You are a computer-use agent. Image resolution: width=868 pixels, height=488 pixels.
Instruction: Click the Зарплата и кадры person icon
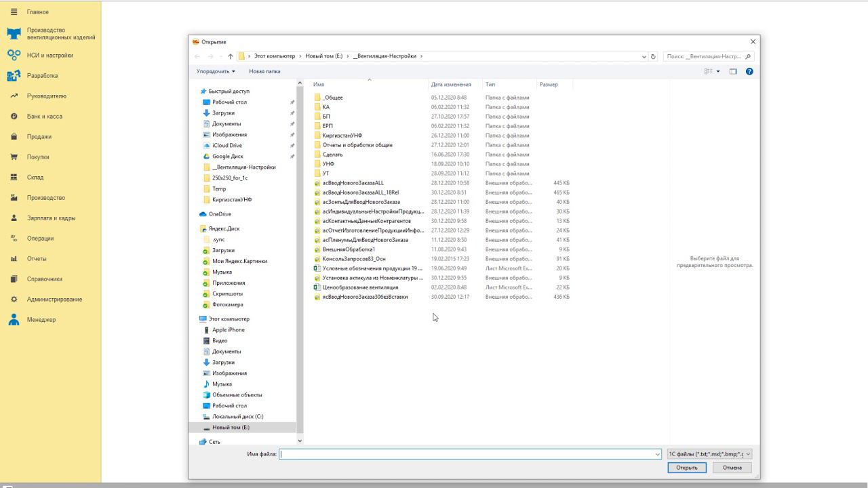click(14, 218)
